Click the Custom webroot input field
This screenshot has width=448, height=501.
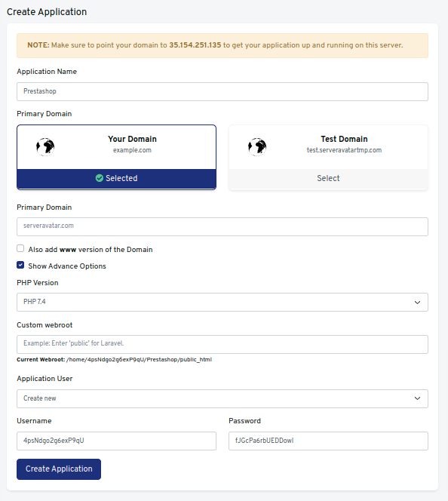coord(222,344)
